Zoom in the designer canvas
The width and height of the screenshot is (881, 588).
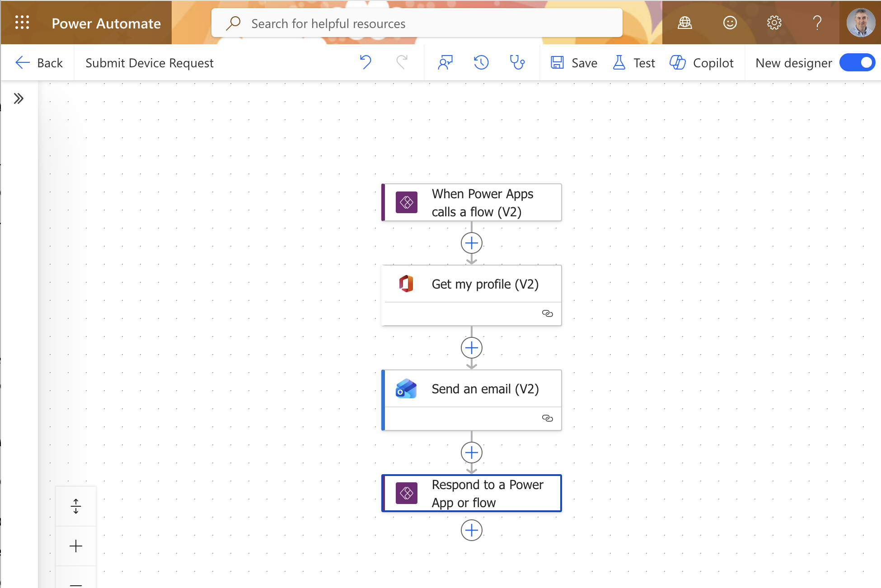pos(76,546)
